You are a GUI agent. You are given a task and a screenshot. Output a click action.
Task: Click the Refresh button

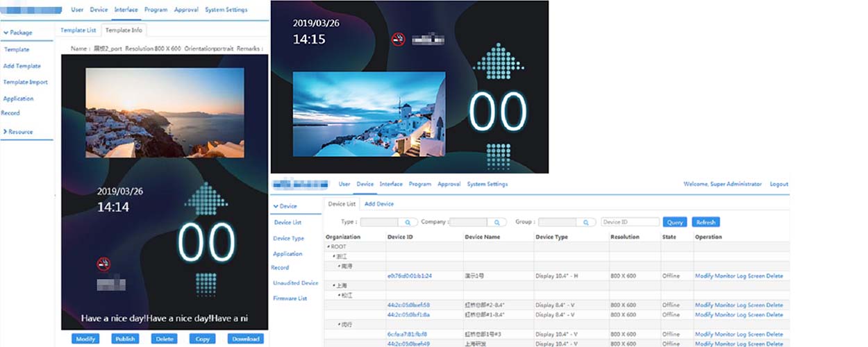pyautogui.click(x=706, y=222)
